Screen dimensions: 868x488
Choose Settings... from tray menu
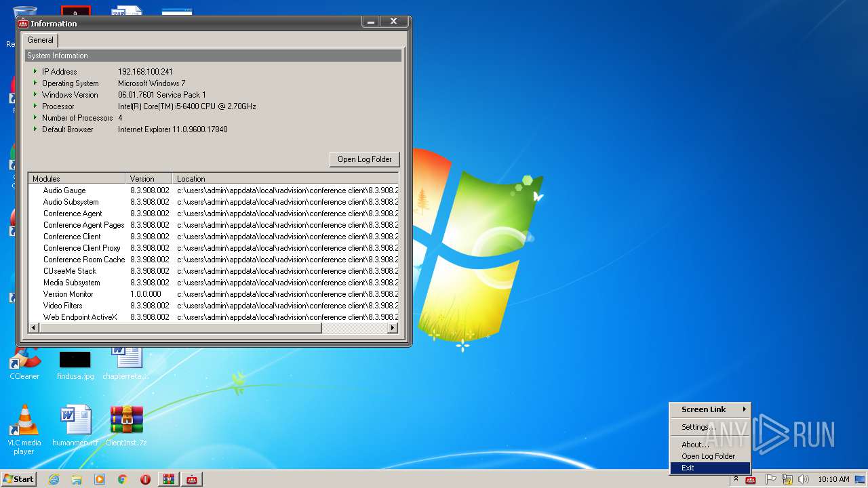coord(710,427)
